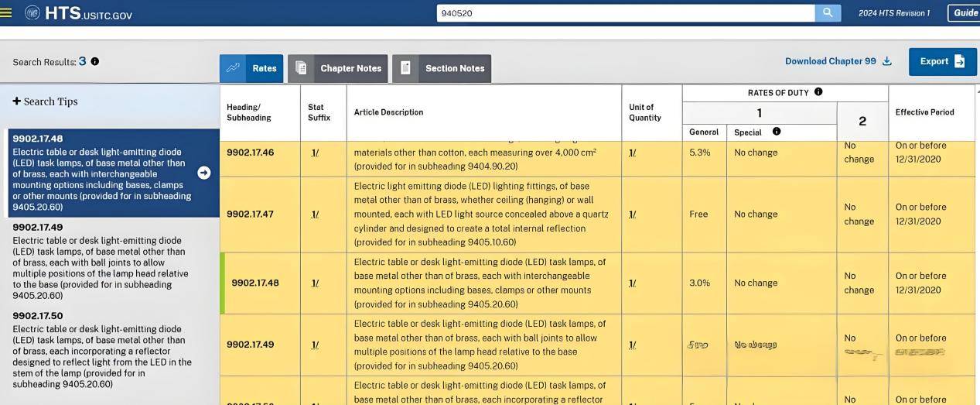Switch to Chapter Notes tab
Viewport: 980px width, 405px height.
[x=338, y=68]
